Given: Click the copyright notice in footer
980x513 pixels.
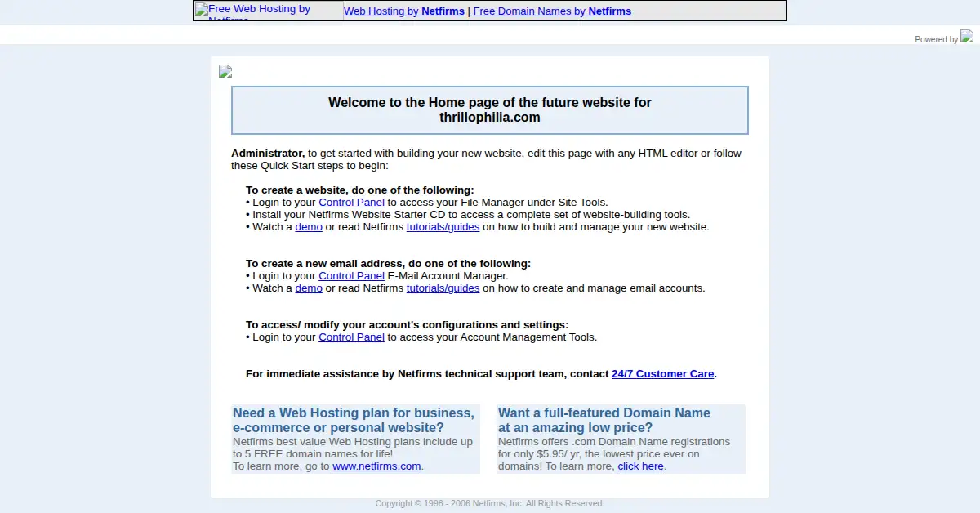Looking at the screenshot, I should click(x=490, y=504).
